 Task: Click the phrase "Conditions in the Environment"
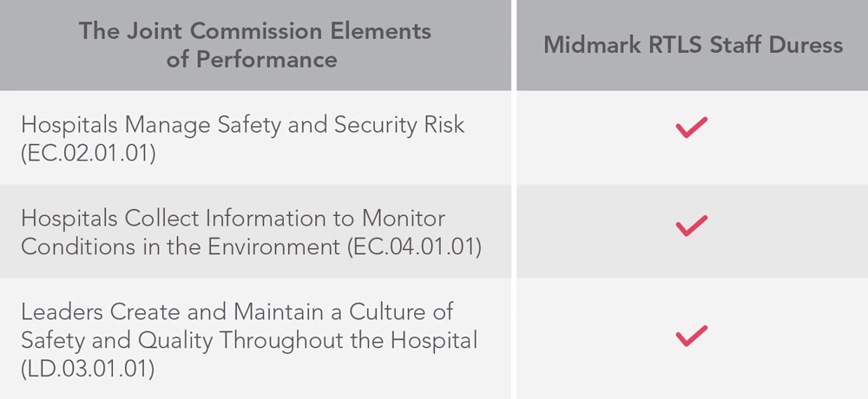pyautogui.click(x=179, y=246)
